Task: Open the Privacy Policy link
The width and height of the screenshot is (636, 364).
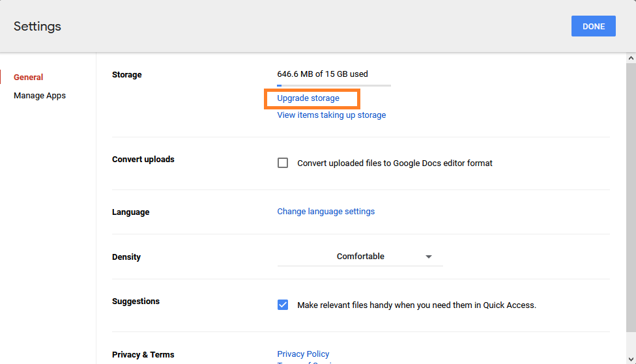Action: click(x=303, y=354)
